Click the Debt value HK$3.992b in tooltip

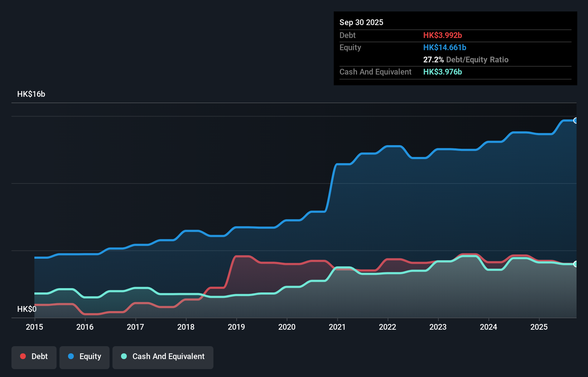pos(443,35)
